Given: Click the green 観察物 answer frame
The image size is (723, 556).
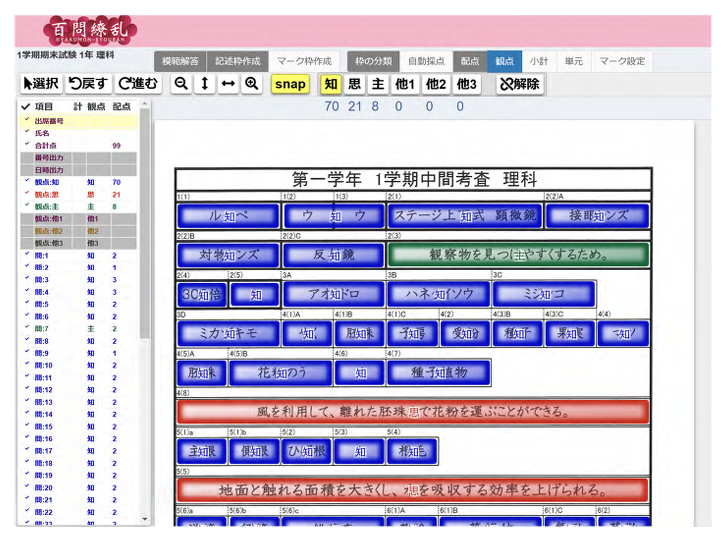Looking at the screenshot, I should pyautogui.click(x=518, y=254).
